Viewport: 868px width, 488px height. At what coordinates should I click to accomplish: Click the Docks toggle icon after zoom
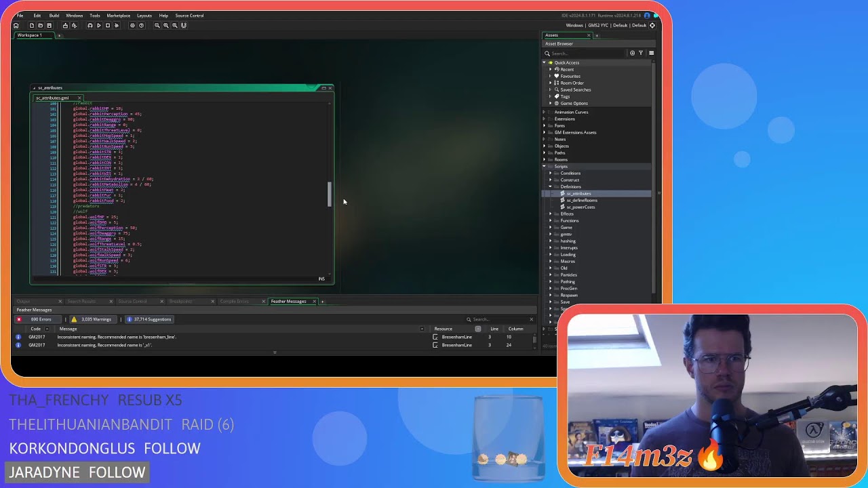tap(183, 25)
